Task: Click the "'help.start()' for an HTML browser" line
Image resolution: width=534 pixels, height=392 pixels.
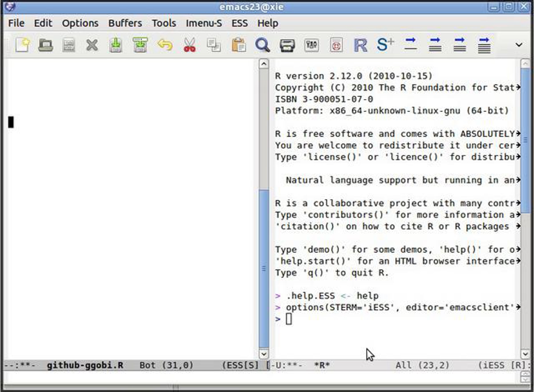Action: point(398,261)
